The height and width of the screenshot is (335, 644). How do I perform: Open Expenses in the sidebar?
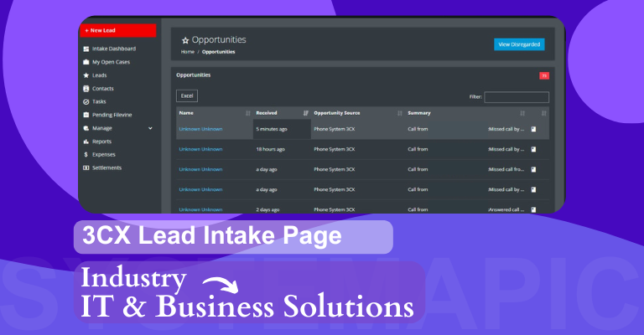click(x=103, y=155)
